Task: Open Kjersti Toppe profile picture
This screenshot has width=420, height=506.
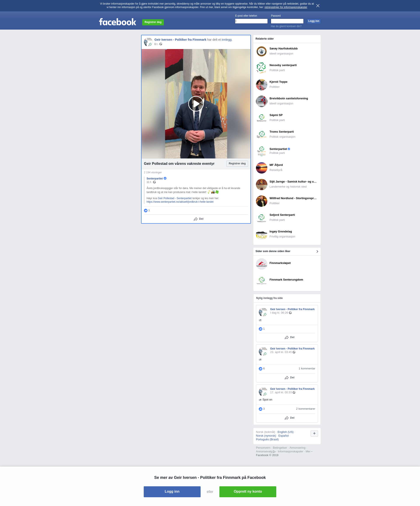Action: click(262, 84)
